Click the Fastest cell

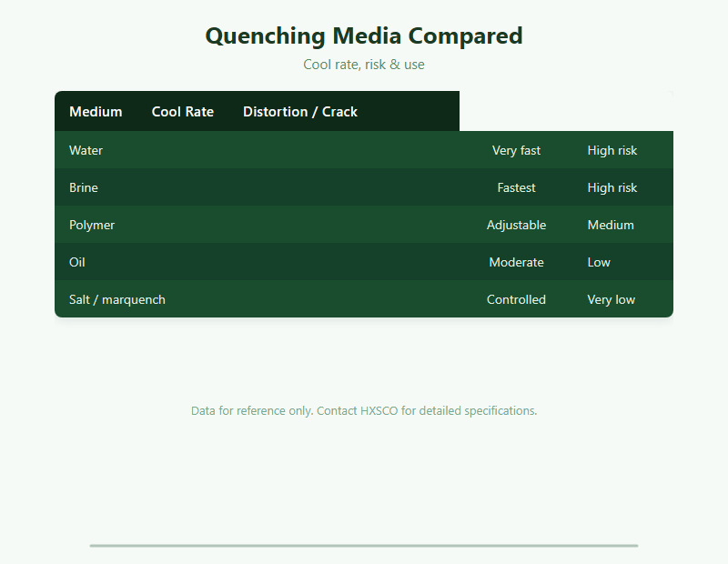click(x=516, y=187)
